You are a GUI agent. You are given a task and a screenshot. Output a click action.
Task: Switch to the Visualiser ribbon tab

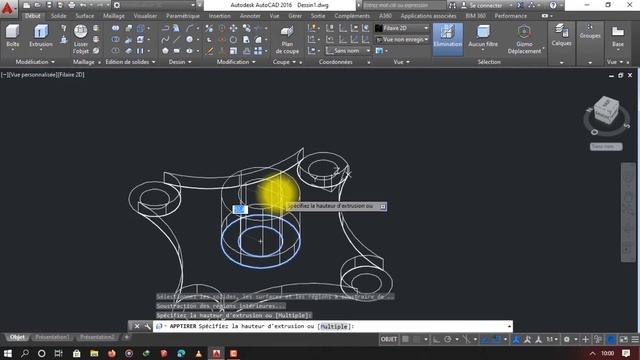145,16
